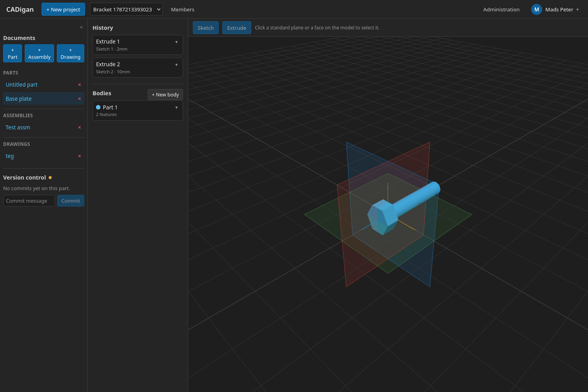Viewport: 588px width, 392px height.
Task: Activate the Sketch tool
Action: coord(206,28)
